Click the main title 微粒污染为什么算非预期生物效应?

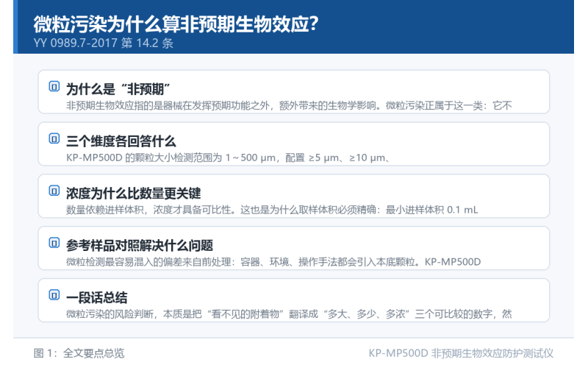tap(176, 24)
